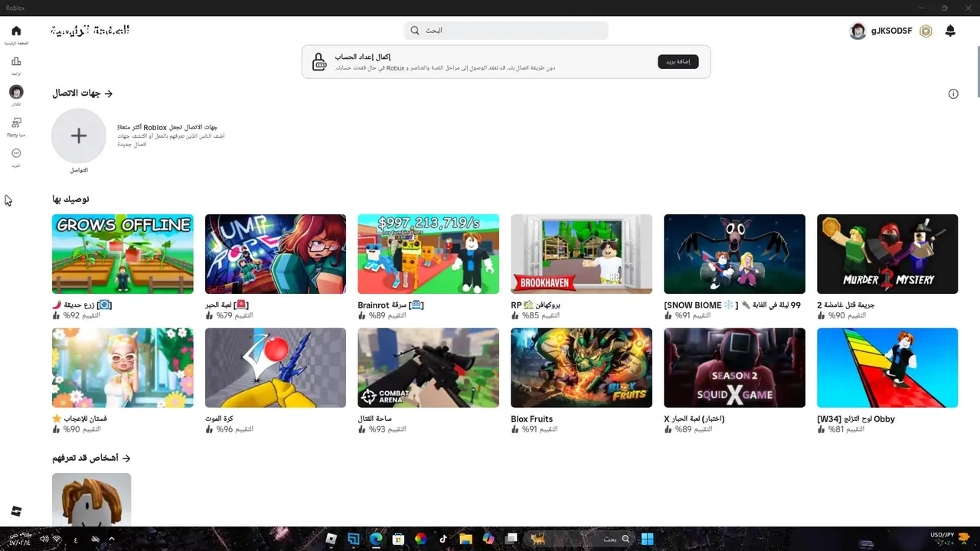Open Microsoft Store from the taskbar

click(398, 539)
